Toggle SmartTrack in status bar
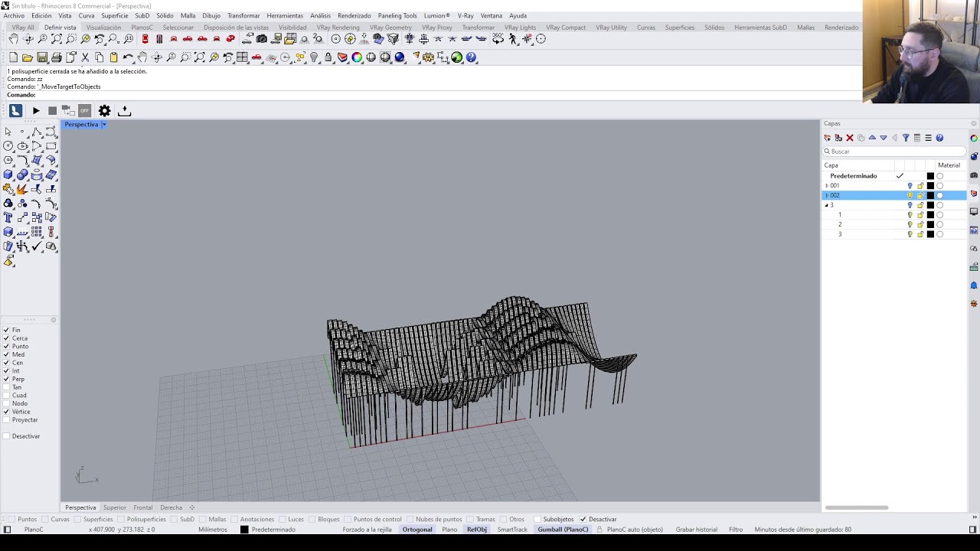980x551 pixels. click(x=512, y=530)
